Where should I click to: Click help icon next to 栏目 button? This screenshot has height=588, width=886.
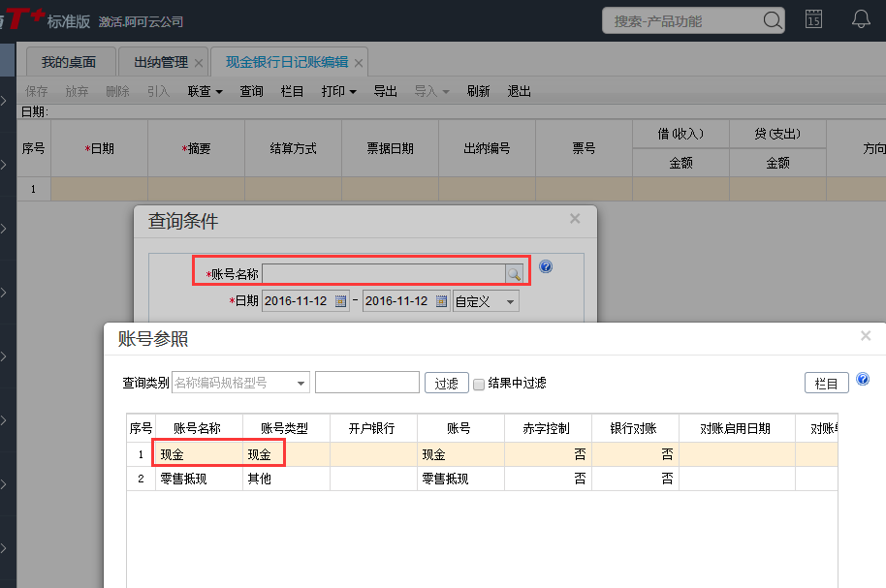click(863, 380)
